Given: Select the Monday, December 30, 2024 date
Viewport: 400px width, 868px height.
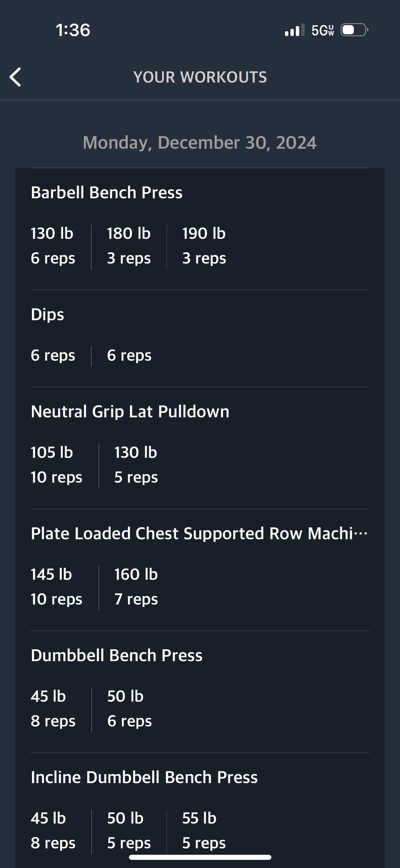Looking at the screenshot, I should [200, 143].
